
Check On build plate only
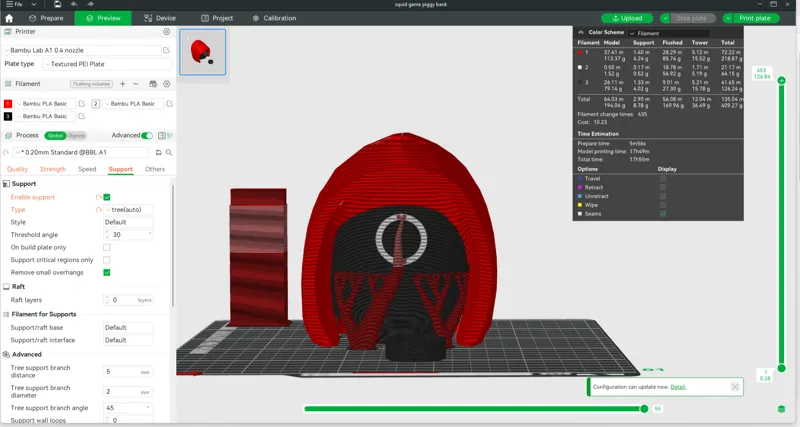point(107,247)
